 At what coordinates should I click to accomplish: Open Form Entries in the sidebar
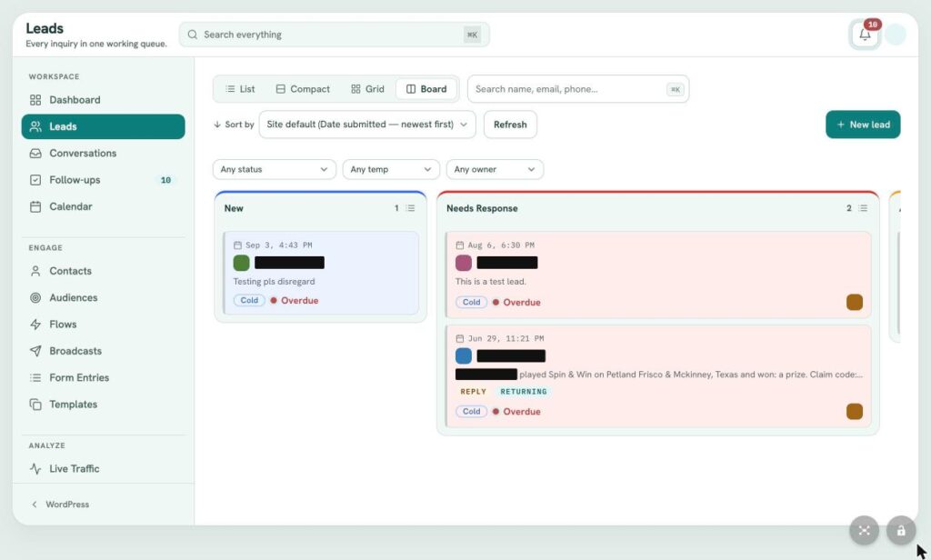(x=104, y=377)
